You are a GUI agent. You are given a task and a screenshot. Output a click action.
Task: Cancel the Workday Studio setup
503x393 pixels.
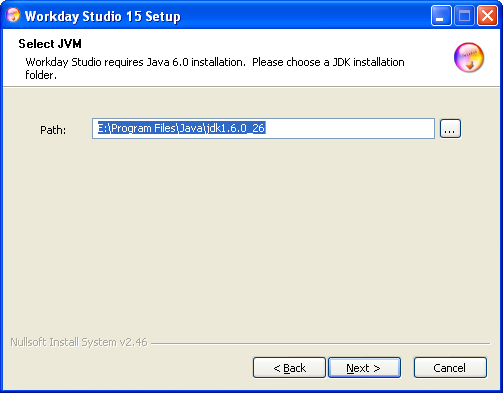[x=450, y=368]
